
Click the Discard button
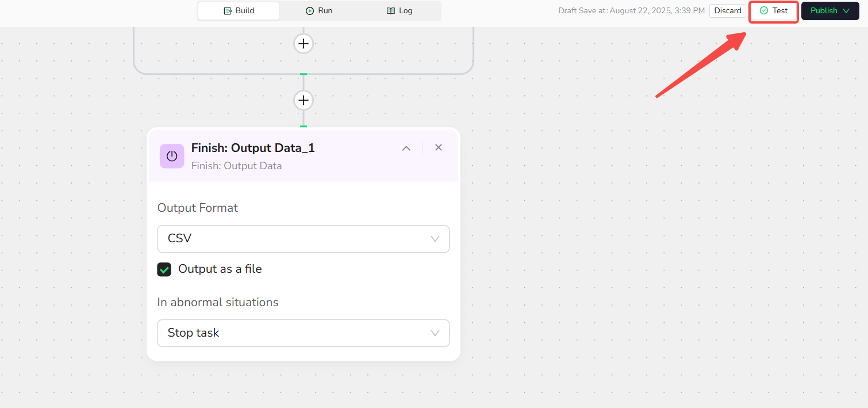pos(728,10)
